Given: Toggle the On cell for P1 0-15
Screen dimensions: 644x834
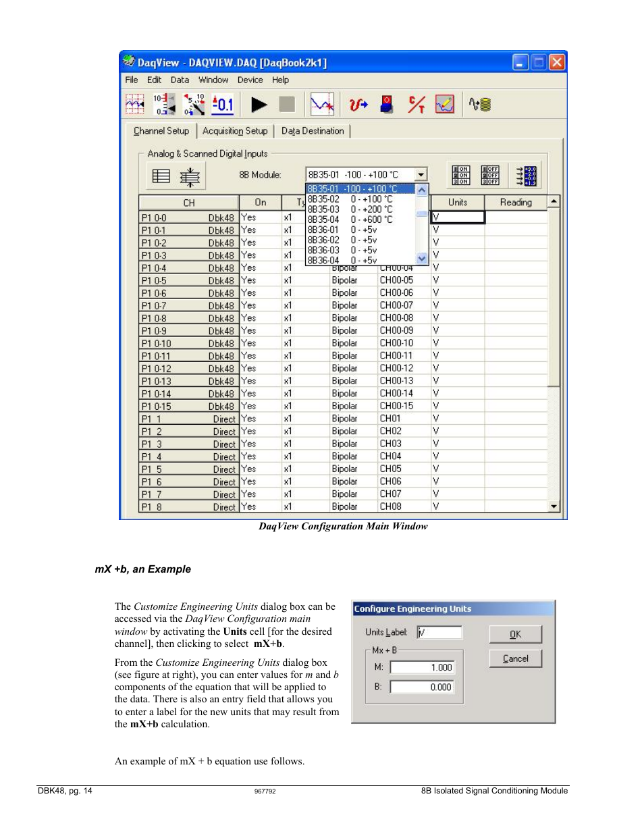Looking at the screenshot, I should coord(261,406).
